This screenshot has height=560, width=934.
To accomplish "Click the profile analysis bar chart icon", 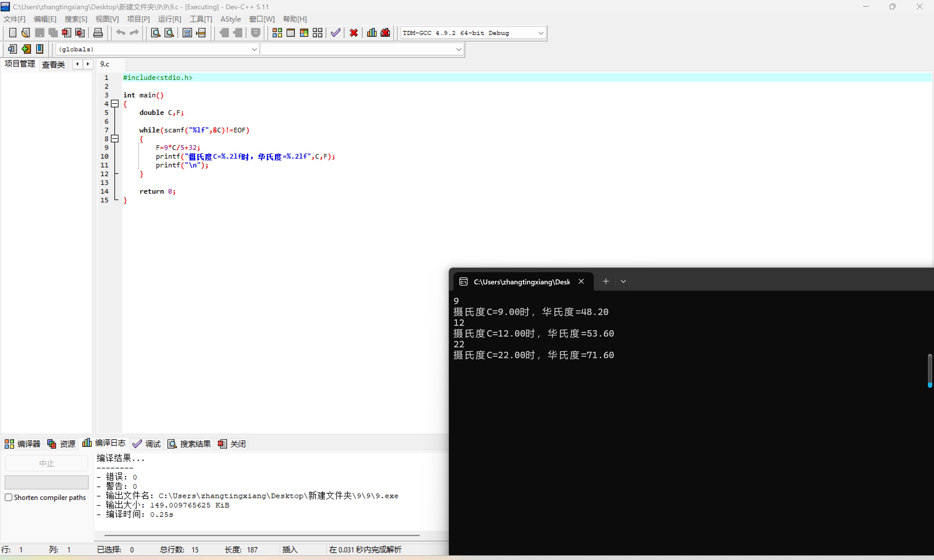I will pyautogui.click(x=372, y=33).
